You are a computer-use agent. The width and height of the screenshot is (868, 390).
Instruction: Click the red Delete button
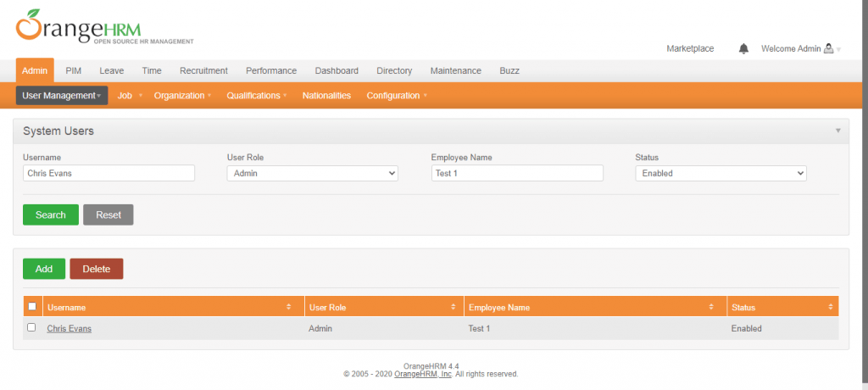coord(97,269)
